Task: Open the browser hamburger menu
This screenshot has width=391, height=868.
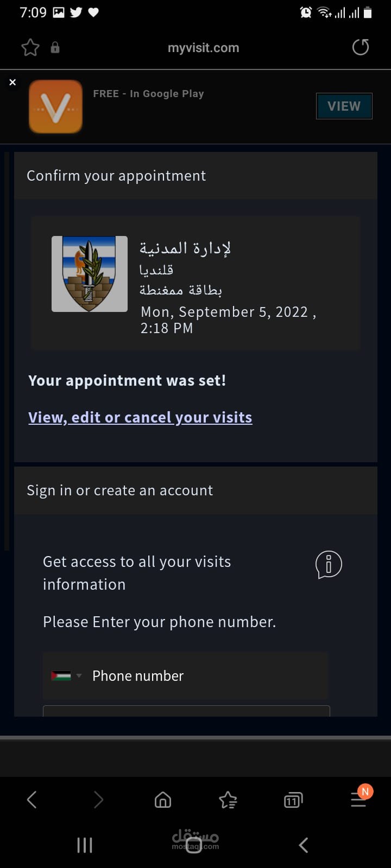Action: pyautogui.click(x=358, y=799)
